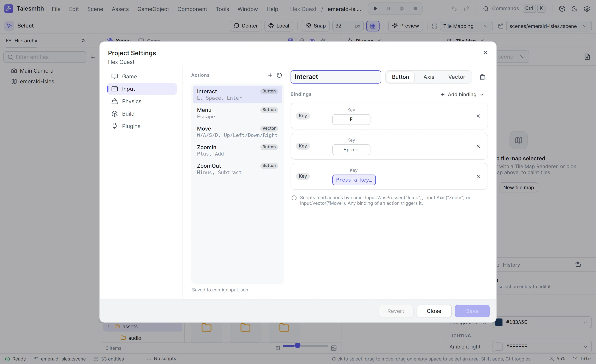
Task: Collapse all in the Hierarchy panel
Action: (83, 41)
